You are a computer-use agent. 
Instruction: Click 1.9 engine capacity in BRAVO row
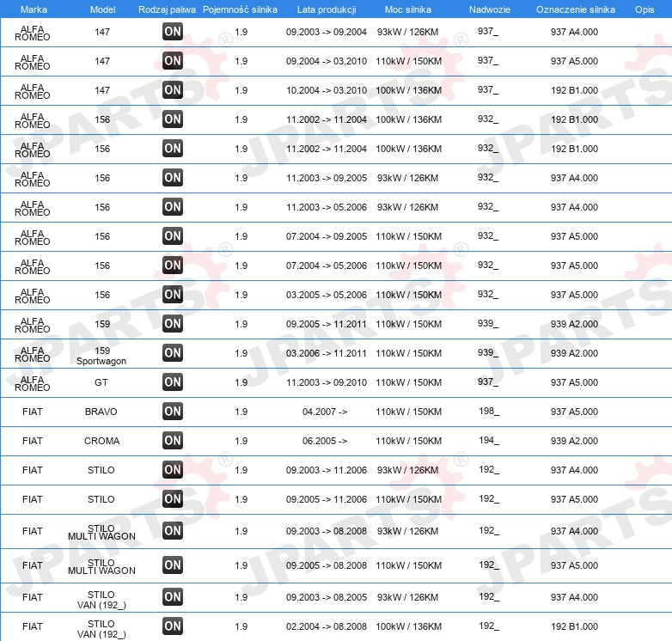(241, 412)
